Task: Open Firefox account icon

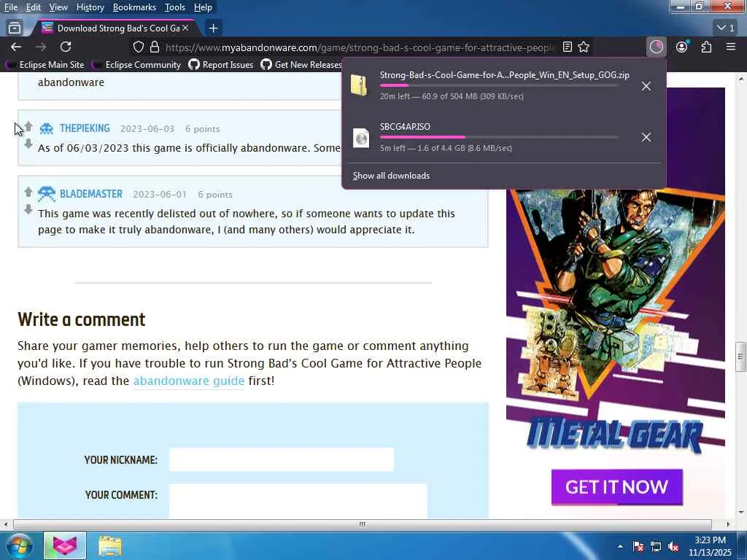Action: tap(682, 47)
